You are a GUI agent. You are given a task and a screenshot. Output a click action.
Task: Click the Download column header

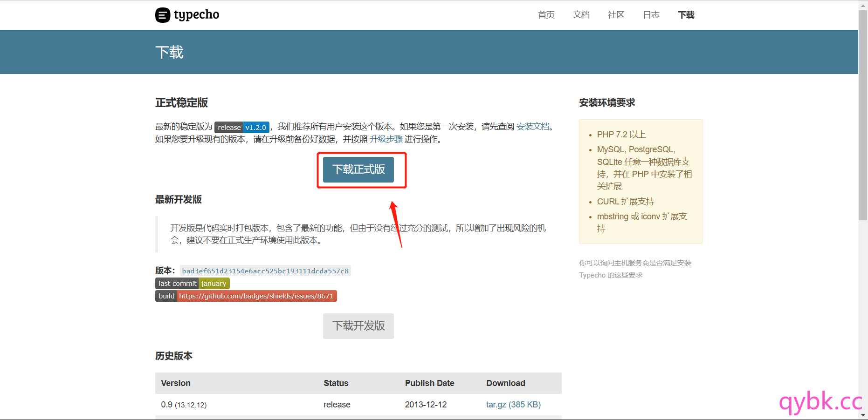[x=505, y=383]
